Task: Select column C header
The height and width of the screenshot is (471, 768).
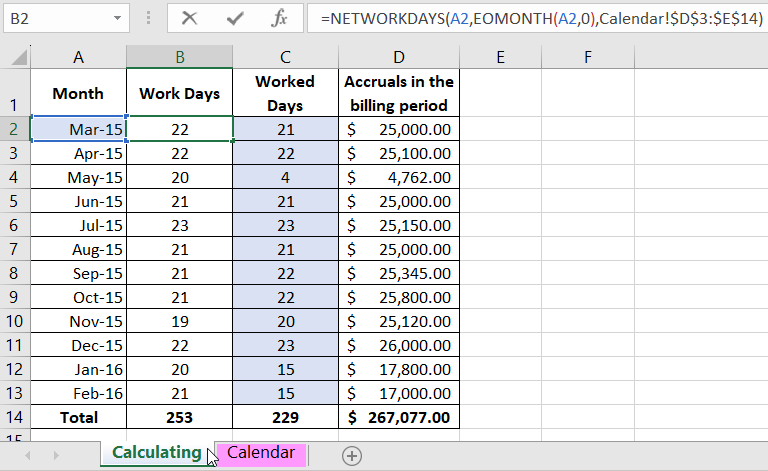Action: tap(286, 57)
